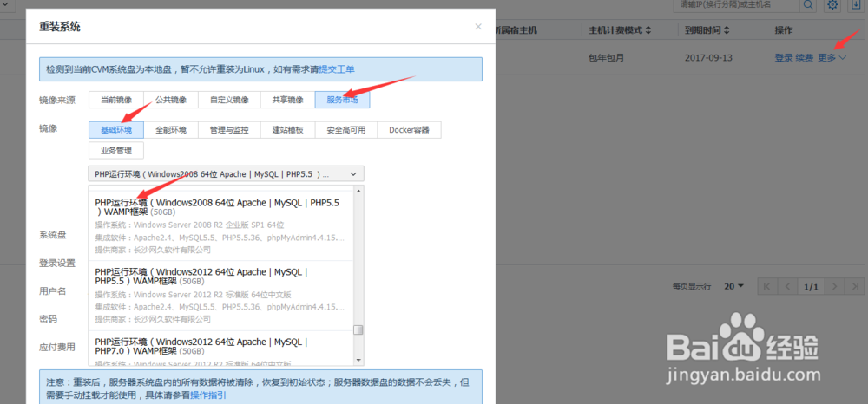
Task: Select 服务市场 image source
Action: tap(343, 100)
